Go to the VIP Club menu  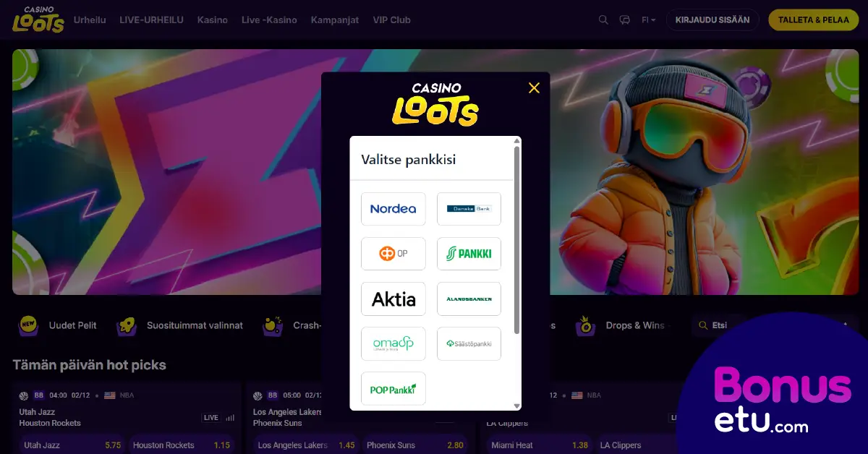coord(391,20)
